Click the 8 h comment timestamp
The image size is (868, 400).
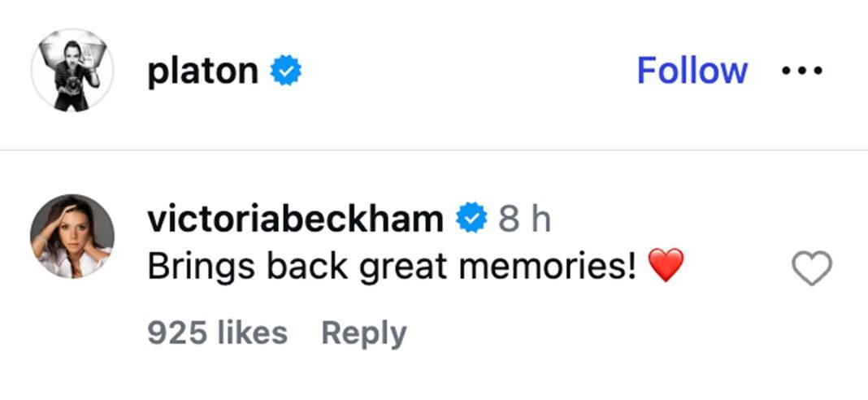524,219
